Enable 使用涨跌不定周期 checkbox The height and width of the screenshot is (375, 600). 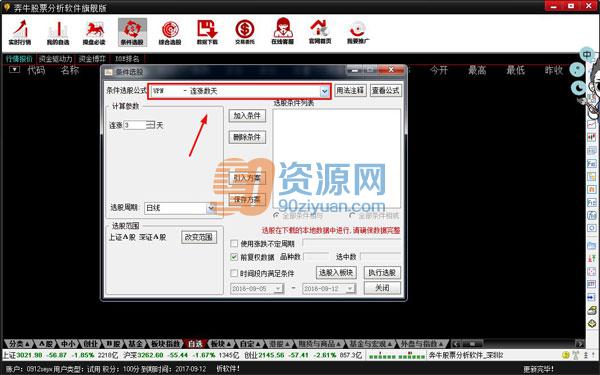click(234, 243)
